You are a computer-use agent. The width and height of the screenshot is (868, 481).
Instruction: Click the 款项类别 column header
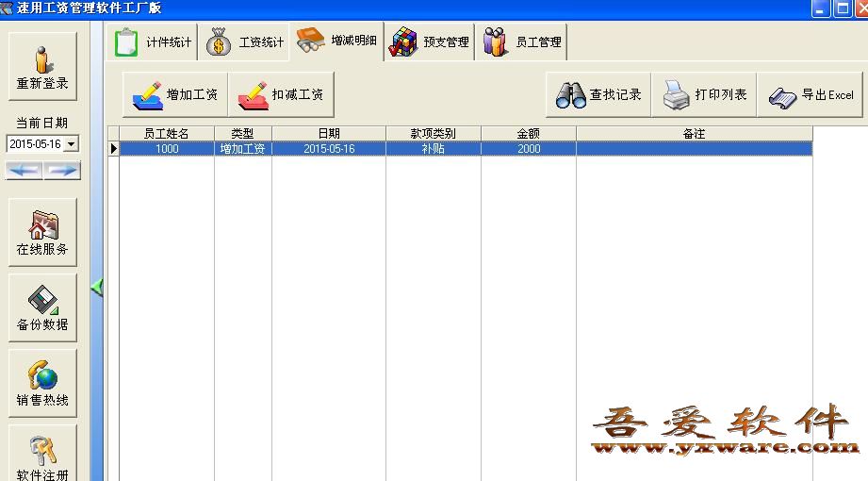click(x=434, y=134)
